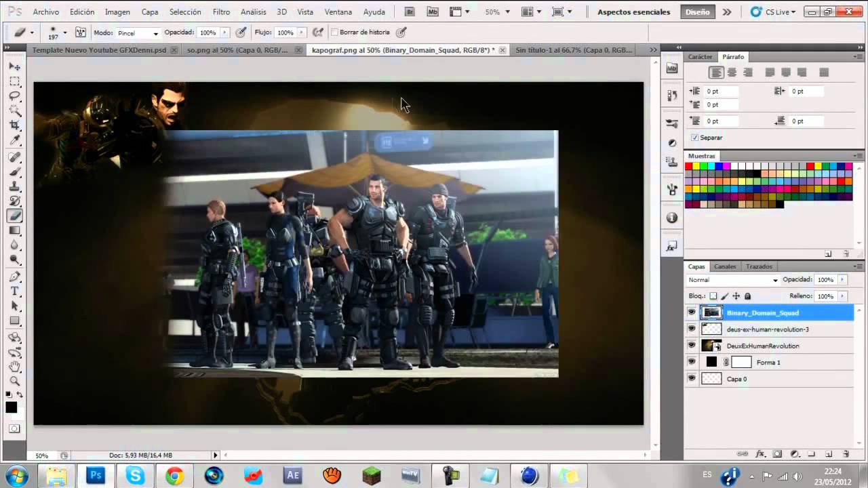This screenshot has width=868, height=488.
Task: Open the Archivo menu
Action: pos(46,12)
